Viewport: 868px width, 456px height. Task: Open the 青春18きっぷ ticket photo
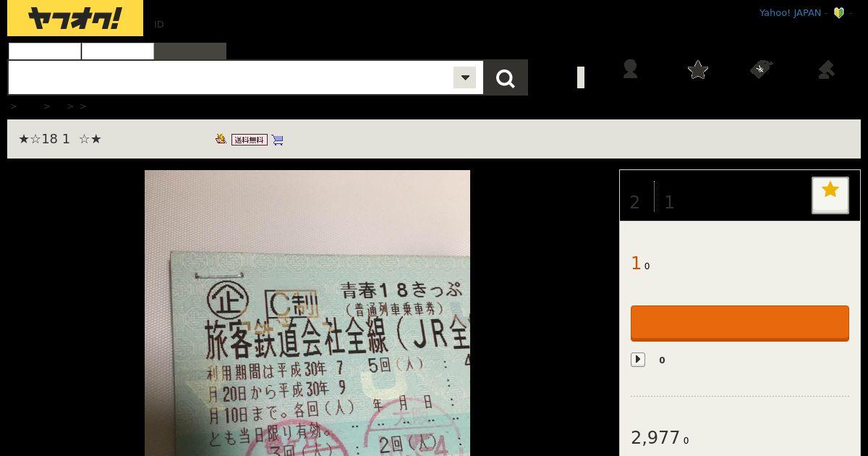tap(307, 313)
